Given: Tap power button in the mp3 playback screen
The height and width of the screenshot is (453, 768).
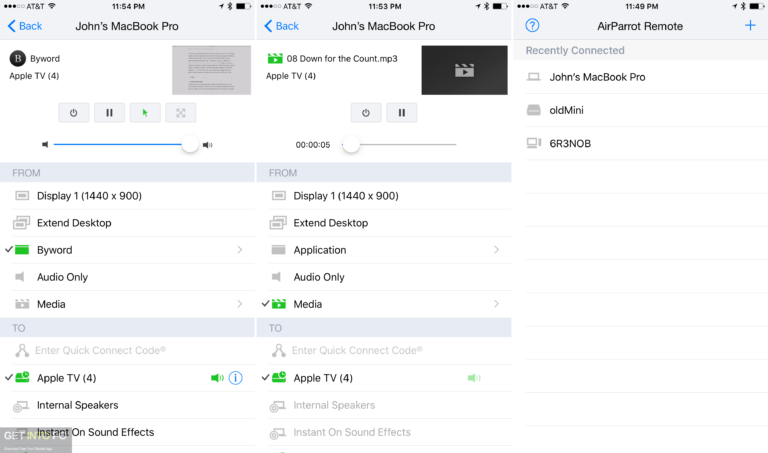Looking at the screenshot, I should 366,113.
